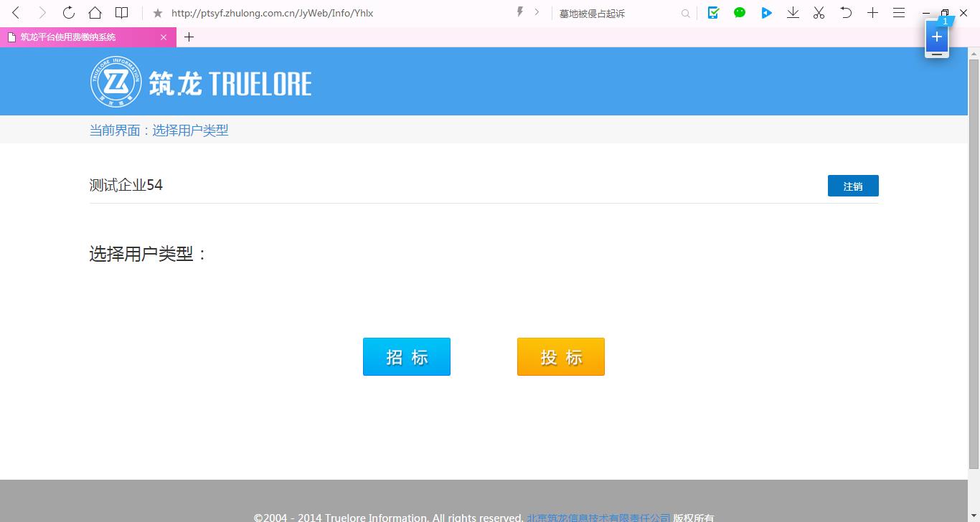The image size is (980, 522).
Task: Open the hamburger browser menu
Action: pyautogui.click(x=898, y=13)
